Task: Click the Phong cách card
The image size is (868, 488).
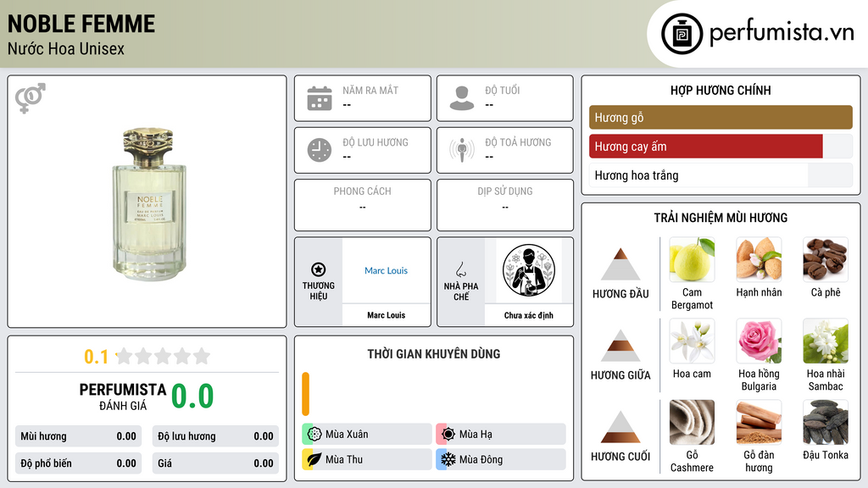Action: point(363,205)
